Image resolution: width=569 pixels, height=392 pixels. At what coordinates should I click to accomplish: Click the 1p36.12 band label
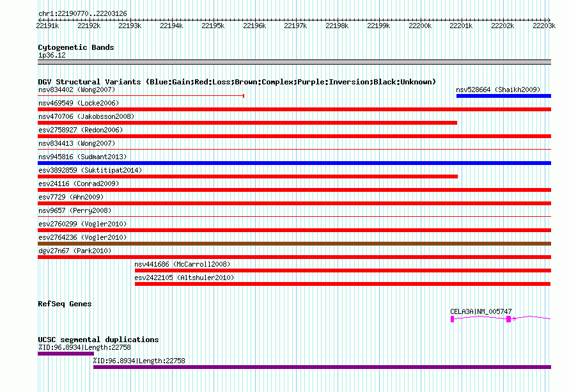click(52, 55)
